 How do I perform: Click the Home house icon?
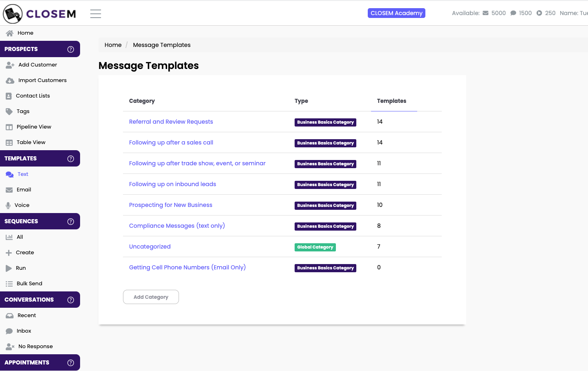pos(10,33)
